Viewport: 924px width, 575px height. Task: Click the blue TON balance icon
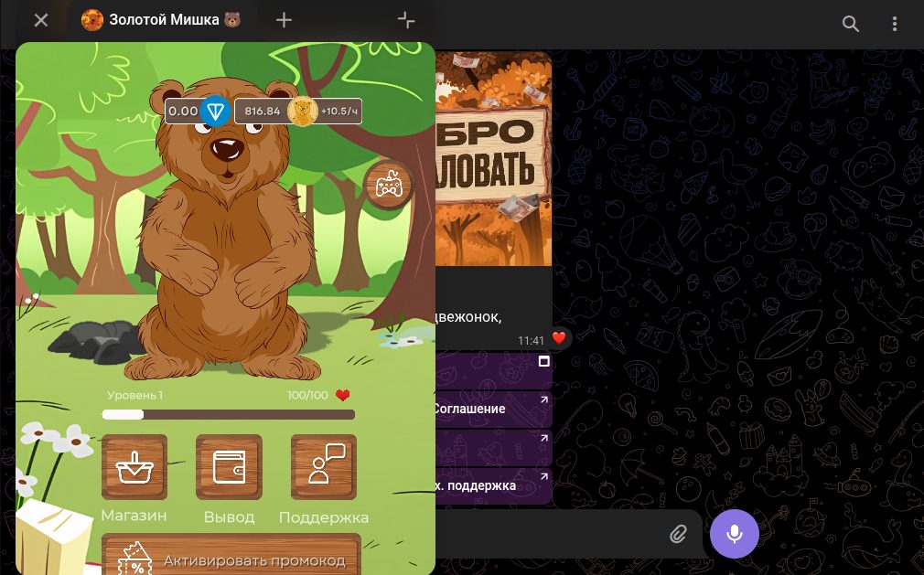(x=215, y=112)
